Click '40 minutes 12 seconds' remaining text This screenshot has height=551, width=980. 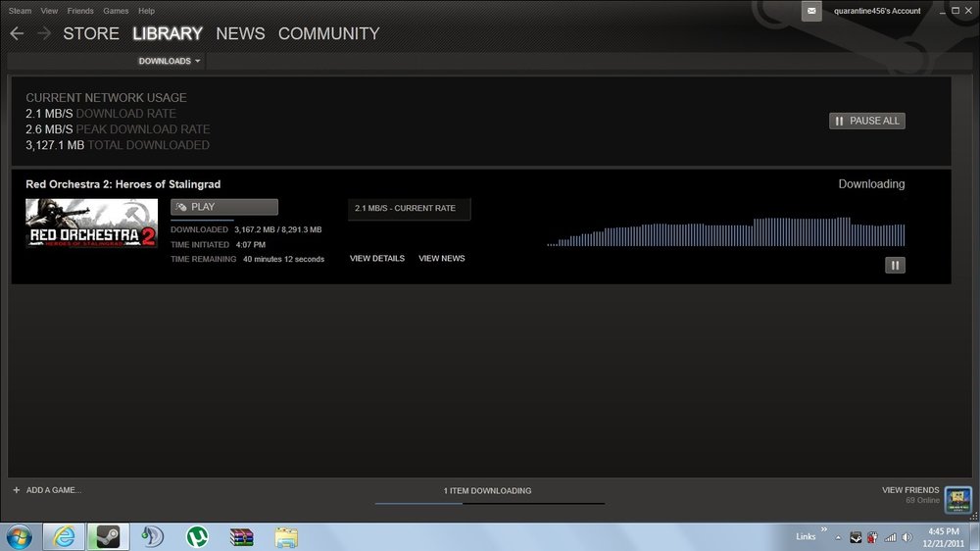tap(284, 259)
